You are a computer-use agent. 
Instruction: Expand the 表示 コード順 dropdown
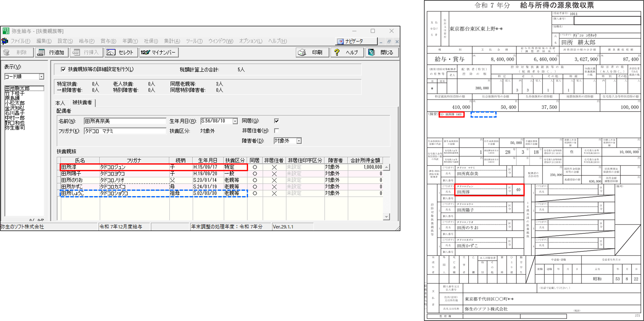pos(41,77)
